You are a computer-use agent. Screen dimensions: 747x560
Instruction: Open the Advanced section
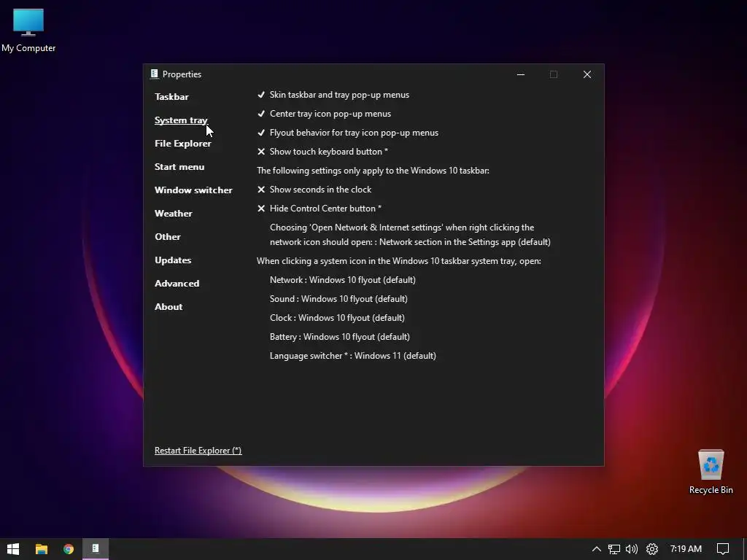tap(177, 284)
